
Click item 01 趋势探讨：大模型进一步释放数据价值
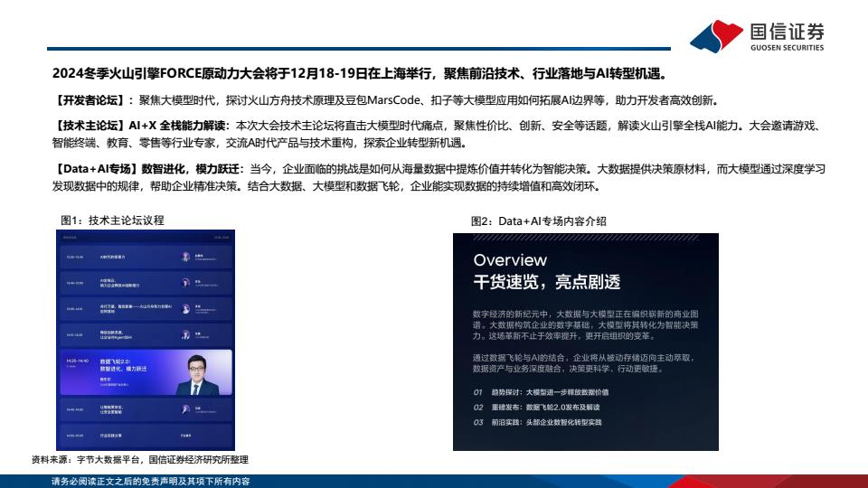pos(541,392)
